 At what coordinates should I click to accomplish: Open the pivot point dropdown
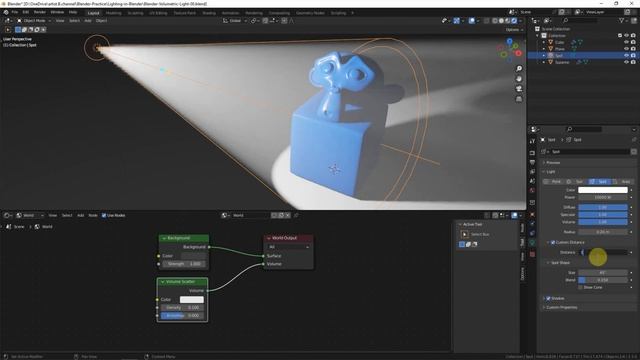[x=254, y=20]
